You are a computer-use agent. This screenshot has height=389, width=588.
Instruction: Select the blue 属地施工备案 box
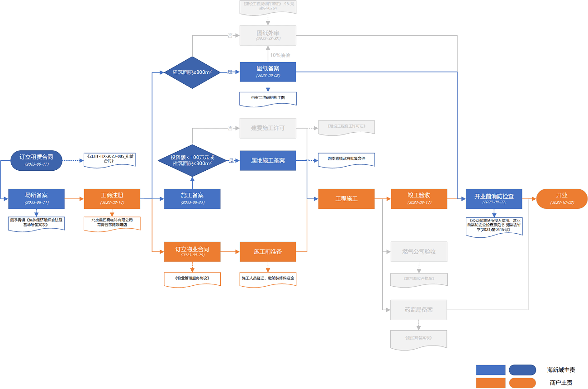[x=268, y=160]
